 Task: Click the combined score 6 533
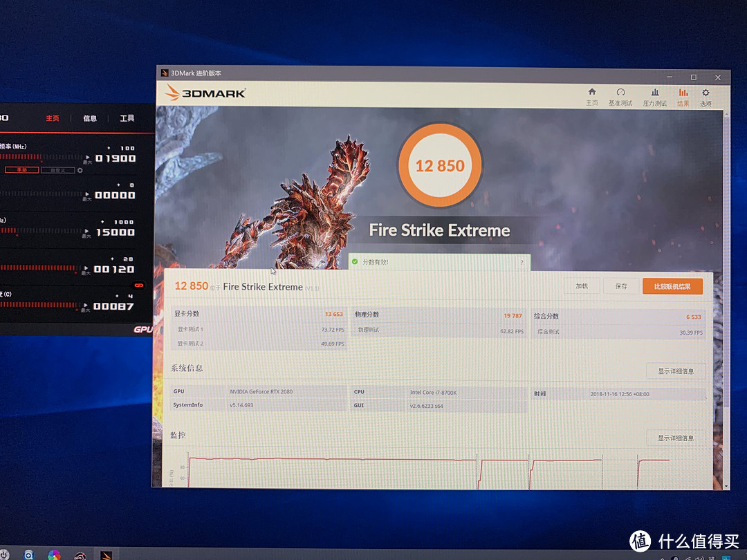[x=694, y=317]
